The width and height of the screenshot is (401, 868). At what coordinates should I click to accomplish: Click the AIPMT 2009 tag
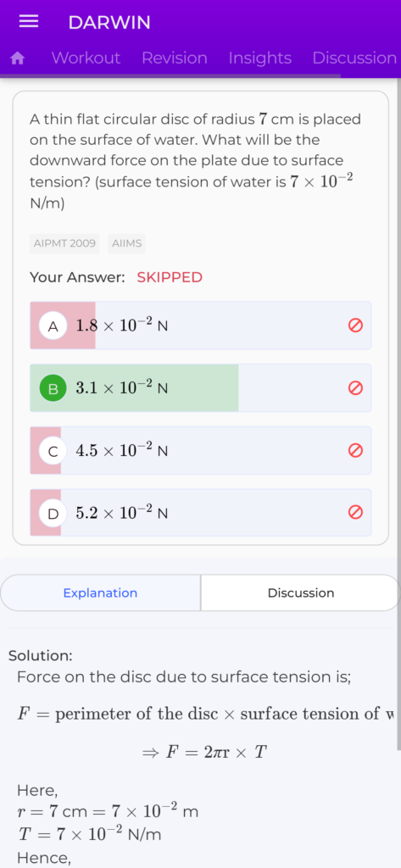point(64,243)
